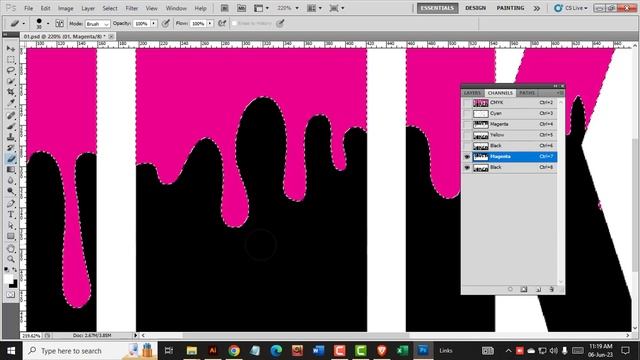Save selection as channel button

point(524,289)
